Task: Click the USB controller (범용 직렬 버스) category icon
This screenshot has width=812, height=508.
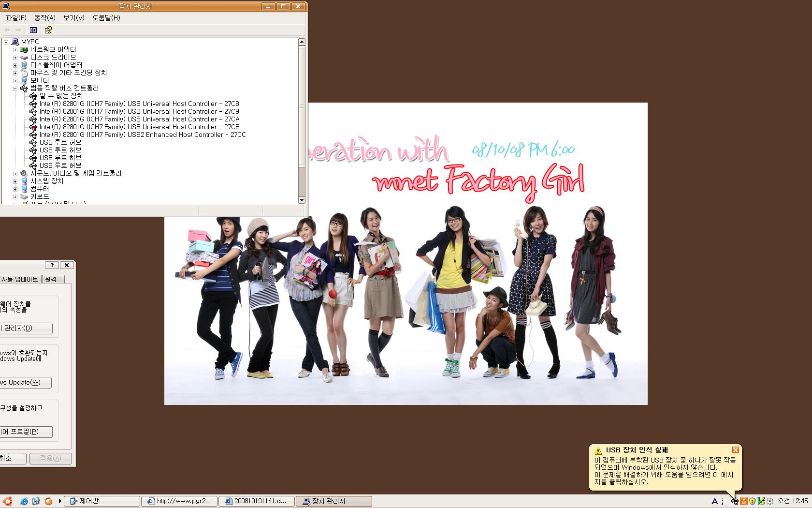Action: pyautogui.click(x=24, y=88)
